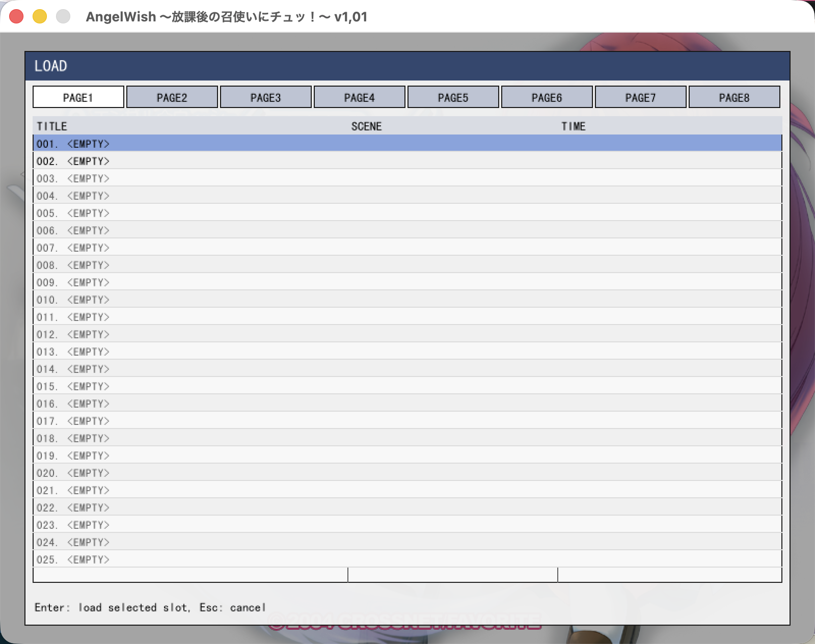Choose save slot 024
The image size is (815, 644).
point(407,542)
